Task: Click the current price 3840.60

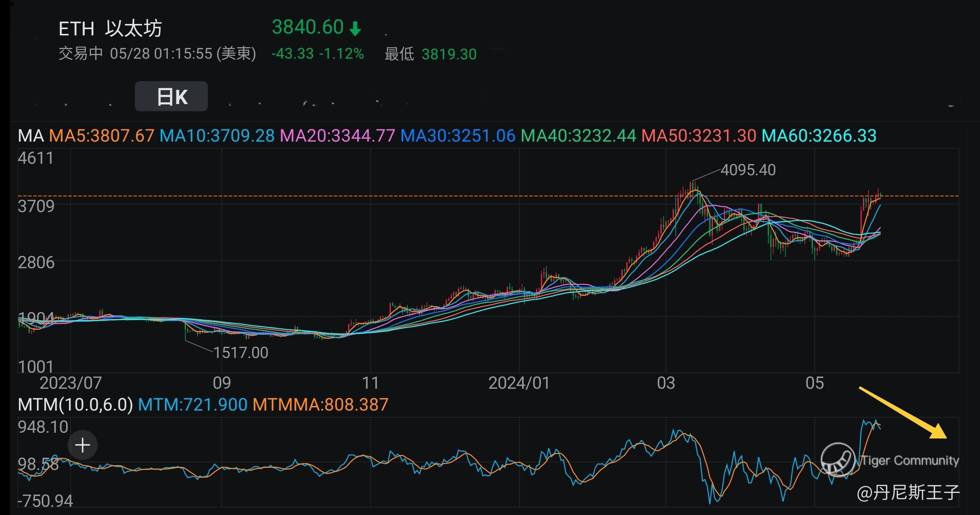Action: point(308,28)
